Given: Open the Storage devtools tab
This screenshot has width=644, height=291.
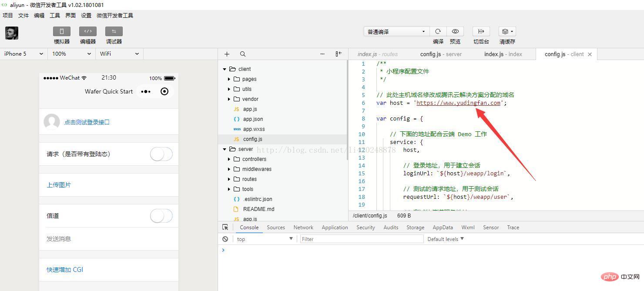Looking at the screenshot, I should click(415, 227).
